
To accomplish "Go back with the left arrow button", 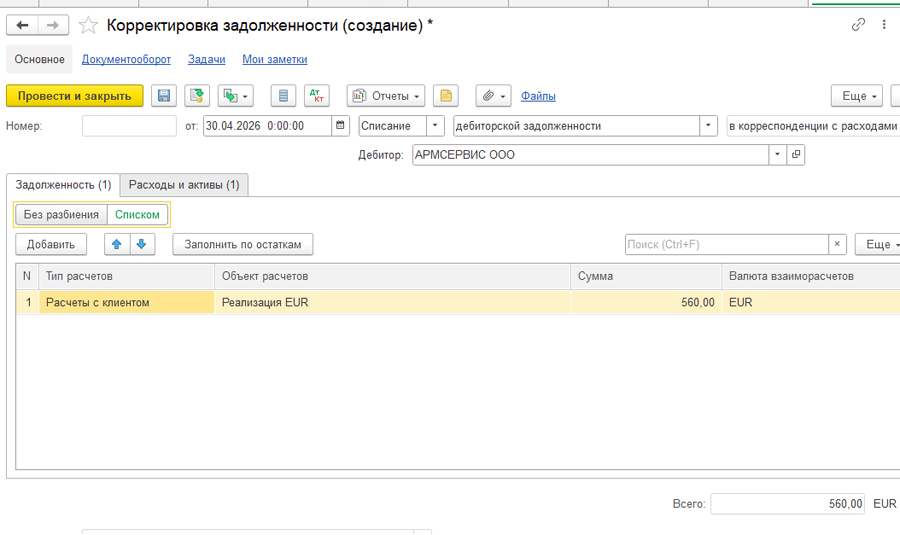I will point(22,25).
